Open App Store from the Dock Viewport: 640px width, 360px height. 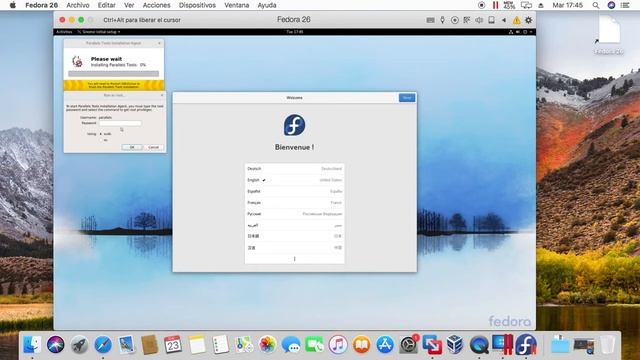385,345
